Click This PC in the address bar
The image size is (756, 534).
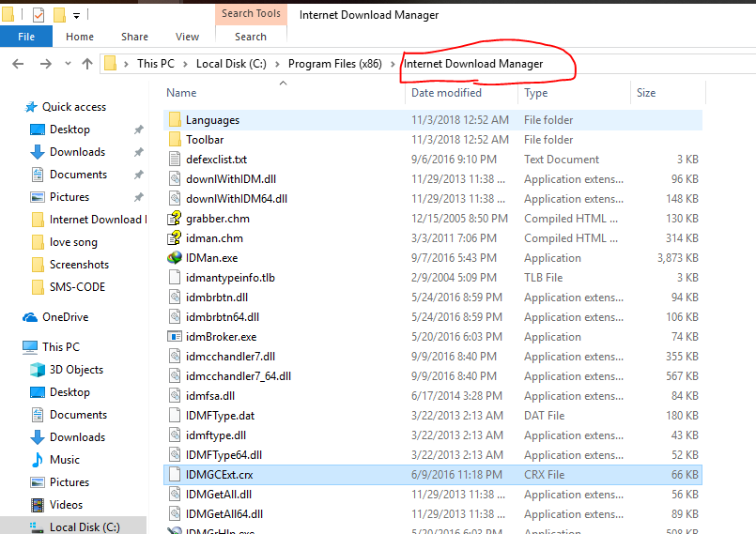(x=156, y=64)
